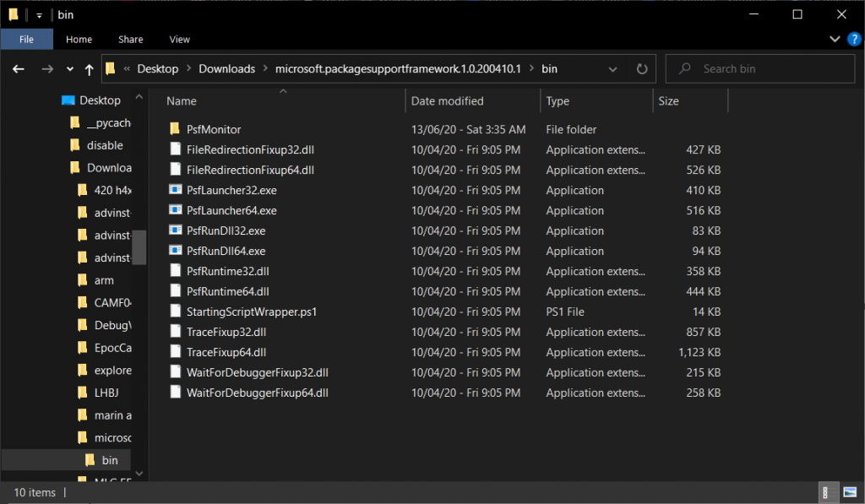The image size is (865, 504).
Task: Click the PsfLauncher32.exe application icon
Action: [x=175, y=191]
